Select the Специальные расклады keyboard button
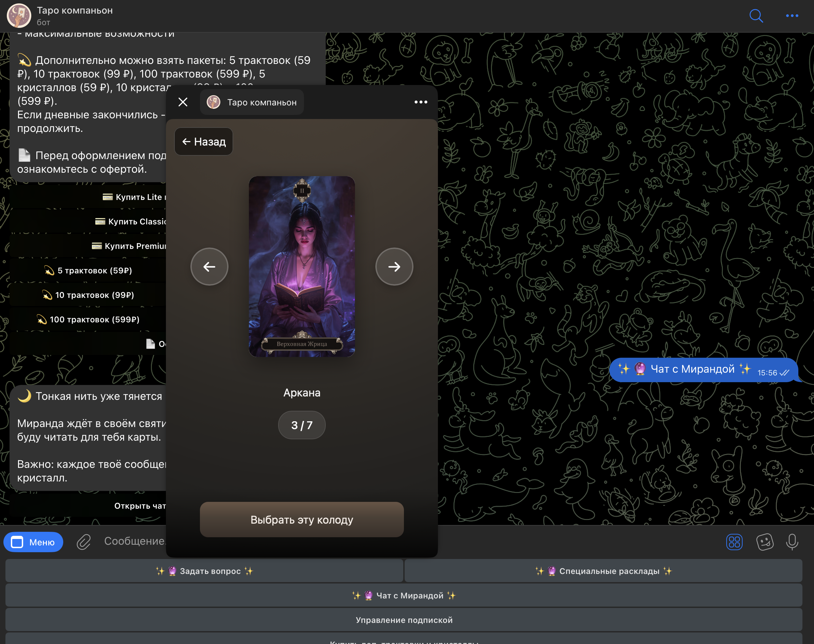The height and width of the screenshot is (644, 814). [603, 571]
